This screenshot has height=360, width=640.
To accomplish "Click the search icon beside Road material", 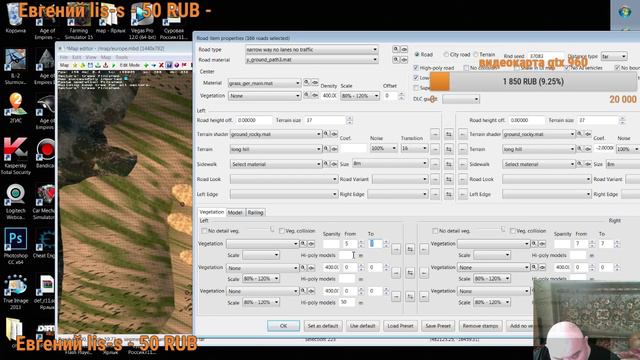I will tap(396, 60).
